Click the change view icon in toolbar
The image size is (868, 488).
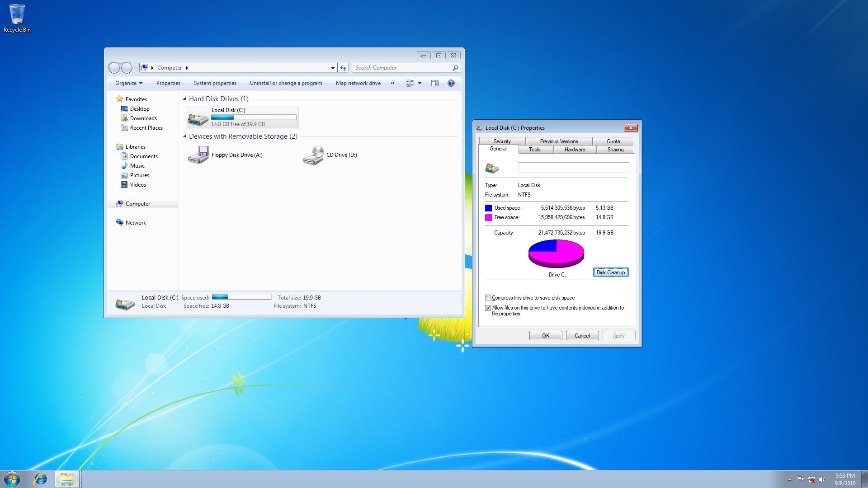point(410,83)
